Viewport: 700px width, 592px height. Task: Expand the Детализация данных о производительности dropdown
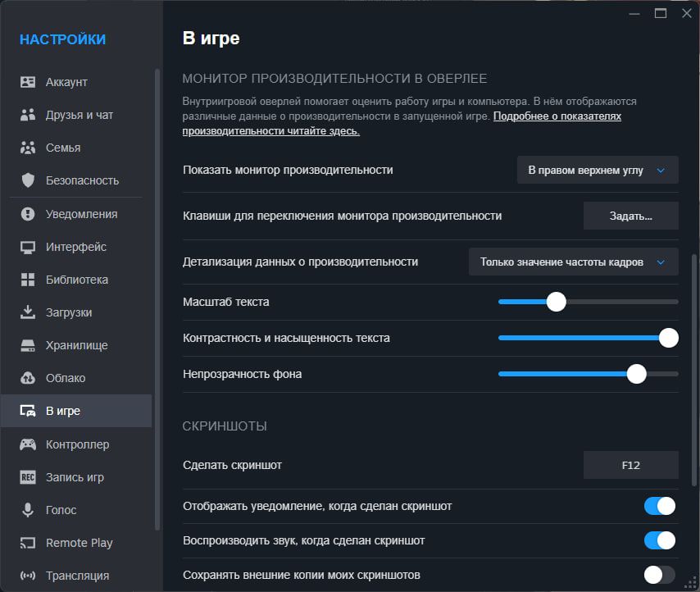pos(572,262)
